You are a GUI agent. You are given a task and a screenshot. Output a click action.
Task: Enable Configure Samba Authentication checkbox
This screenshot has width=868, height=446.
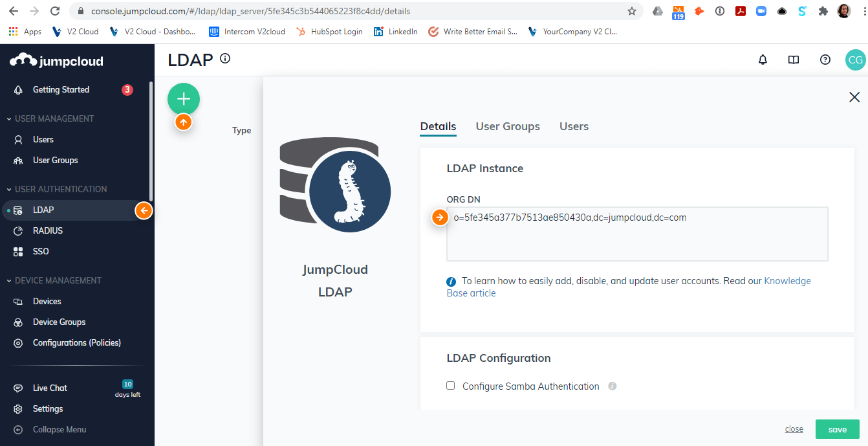coord(451,386)
